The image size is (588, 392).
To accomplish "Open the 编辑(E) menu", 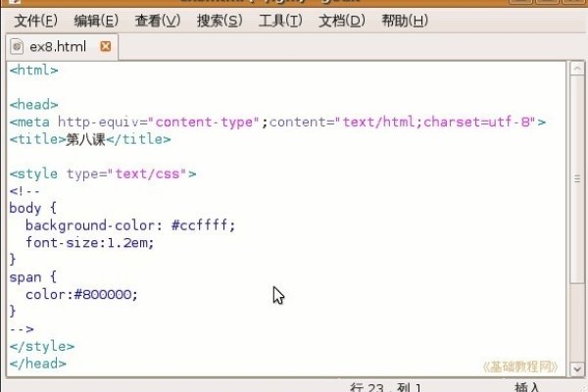I will coord(96,21).
